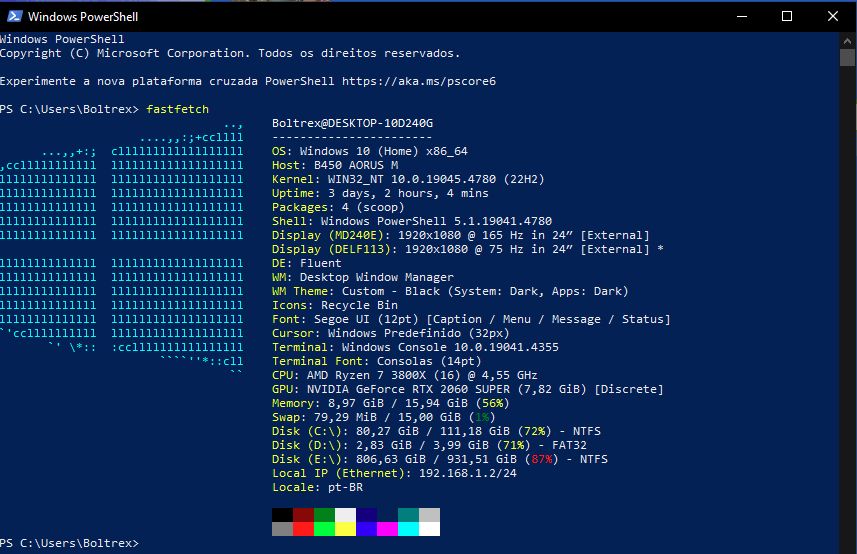
Task: Click the dark green color block
Action: pyautogui.click(x=324, y=515)
